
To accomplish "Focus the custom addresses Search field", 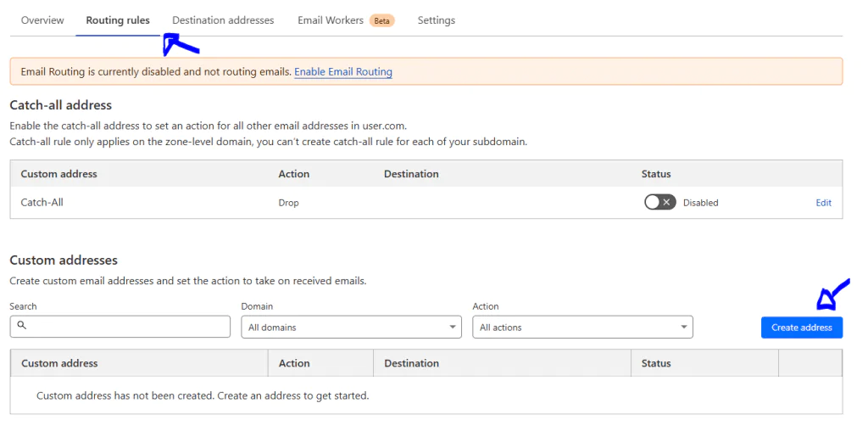I will (127, 327).
